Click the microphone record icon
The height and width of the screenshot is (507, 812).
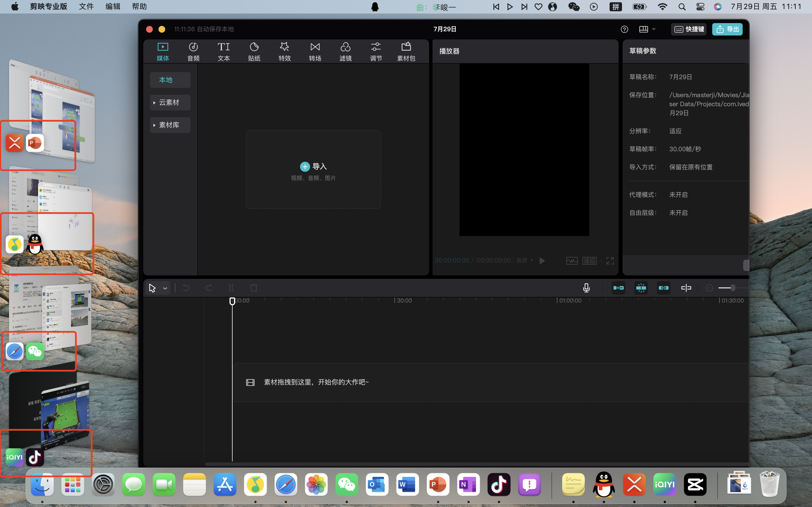[586, 288]
